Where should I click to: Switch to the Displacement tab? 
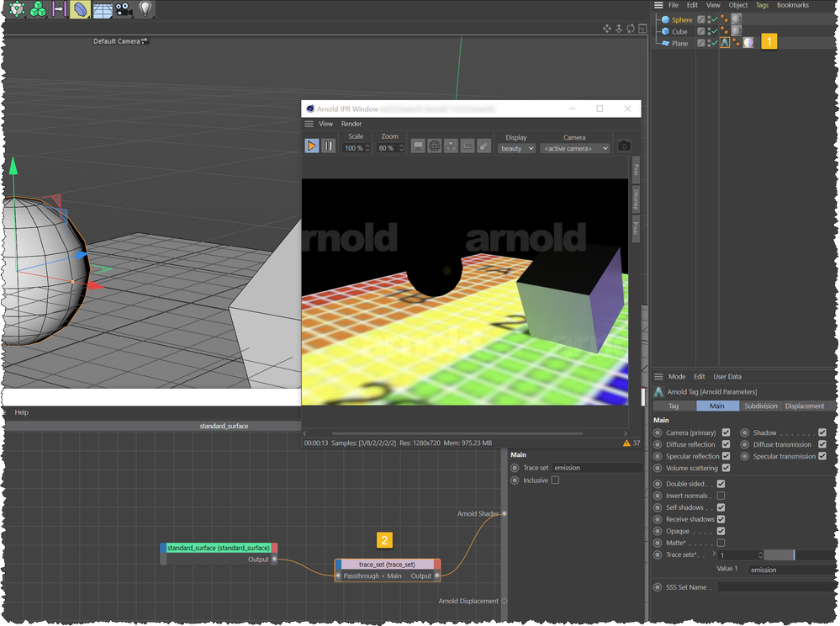[x=804, y=406]
